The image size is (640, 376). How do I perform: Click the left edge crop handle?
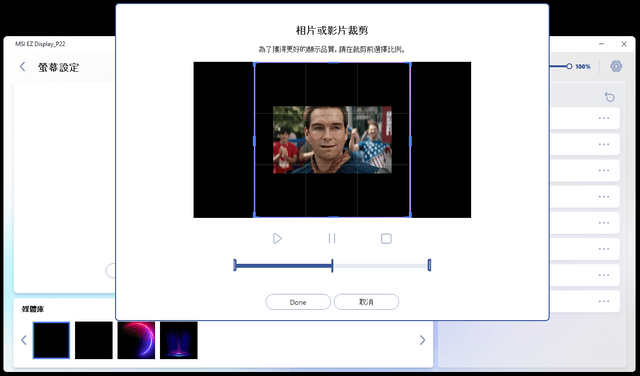pyautogui.click(x=254, y=141)
